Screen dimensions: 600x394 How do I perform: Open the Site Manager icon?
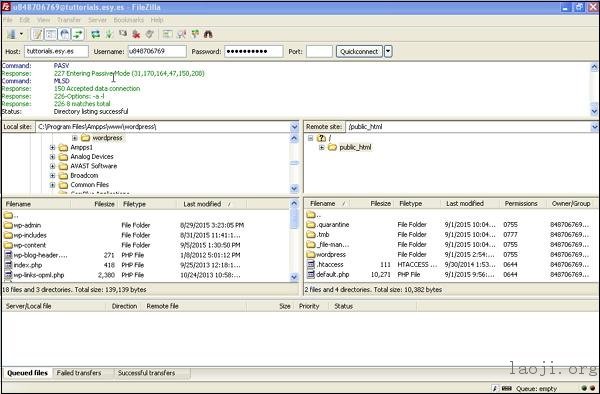(x=11, y=34)
